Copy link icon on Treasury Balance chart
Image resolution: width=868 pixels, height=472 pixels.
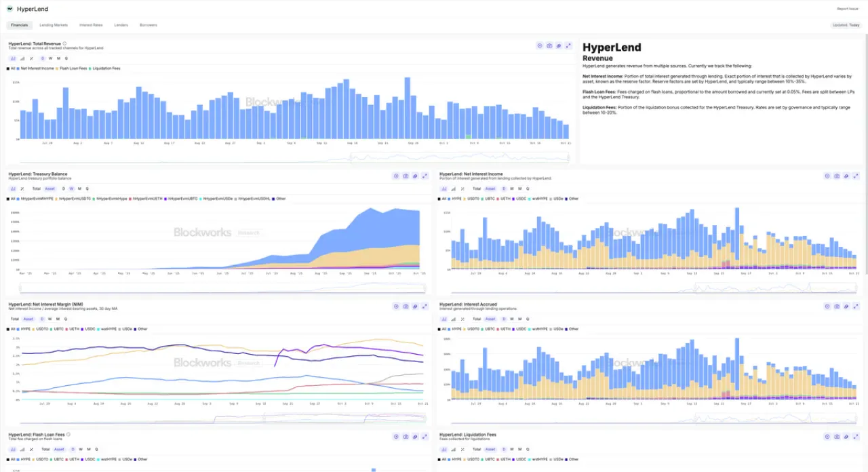coord(415,176)
